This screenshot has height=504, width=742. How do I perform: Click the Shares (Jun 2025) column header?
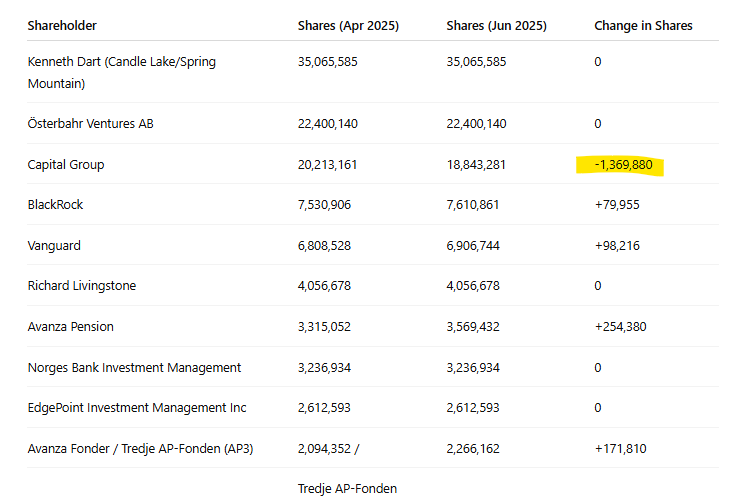pyautogui.click(x=496, y=26)
